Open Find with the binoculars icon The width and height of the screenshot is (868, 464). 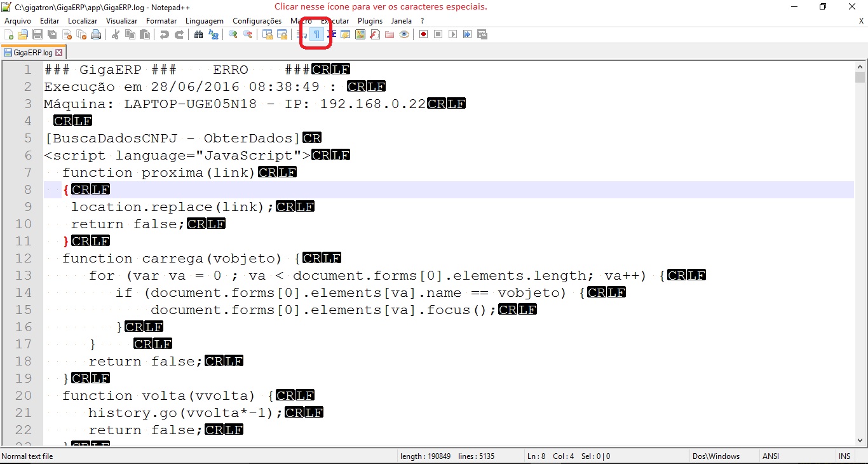tap(198, 34)
